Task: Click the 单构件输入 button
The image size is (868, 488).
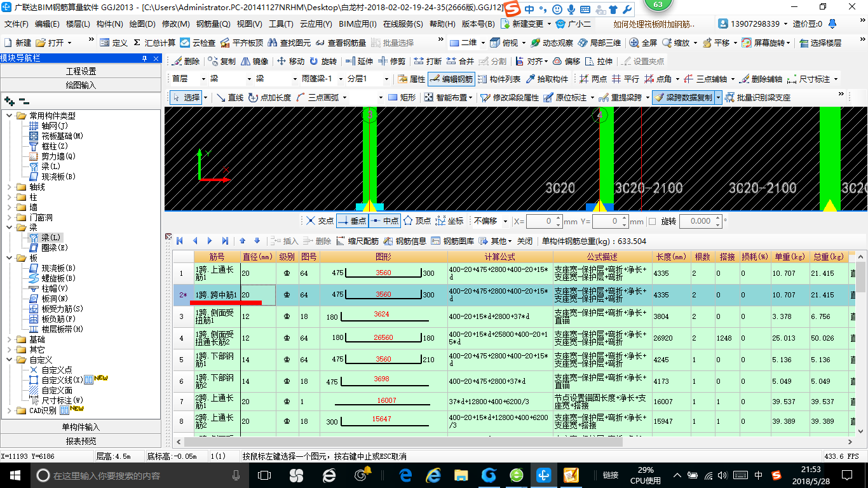Action: pyautogui.click(x=81, y=427)
